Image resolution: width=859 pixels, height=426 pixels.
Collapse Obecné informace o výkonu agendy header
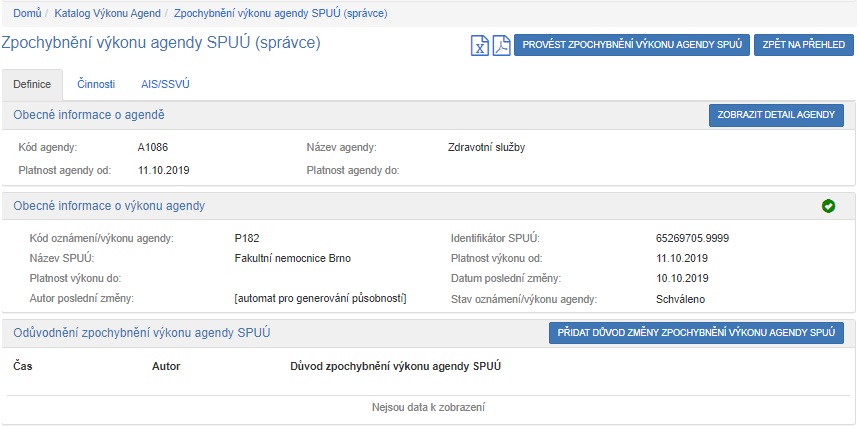click(109, 206)
